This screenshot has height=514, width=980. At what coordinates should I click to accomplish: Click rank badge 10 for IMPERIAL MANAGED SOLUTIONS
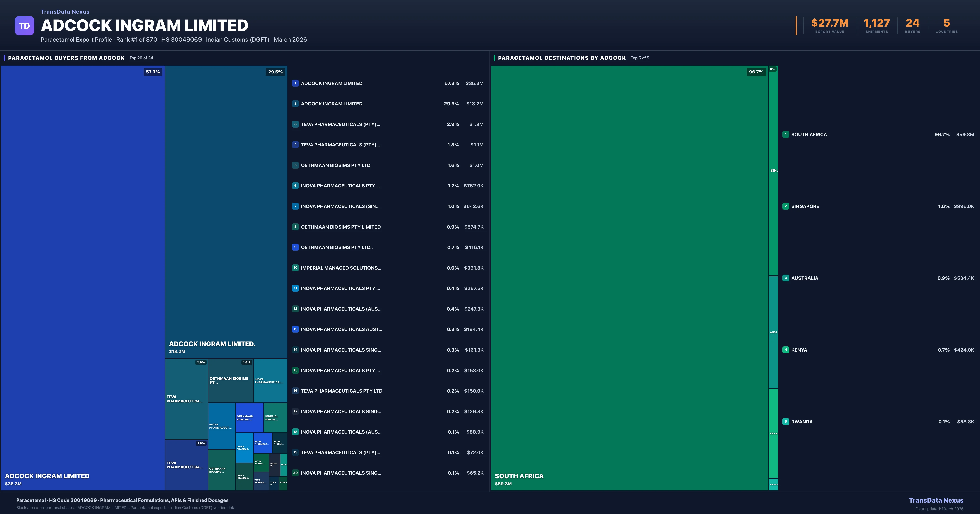pos(295,268)
